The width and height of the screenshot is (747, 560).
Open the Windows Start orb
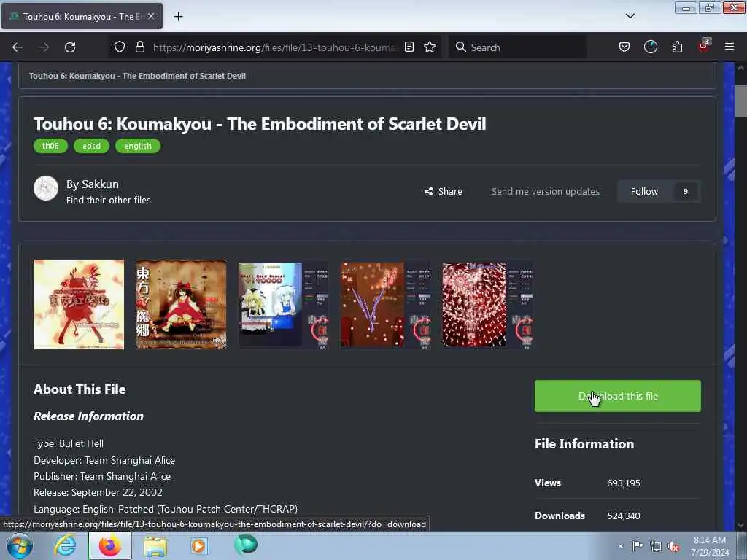(x=20, y=545)
